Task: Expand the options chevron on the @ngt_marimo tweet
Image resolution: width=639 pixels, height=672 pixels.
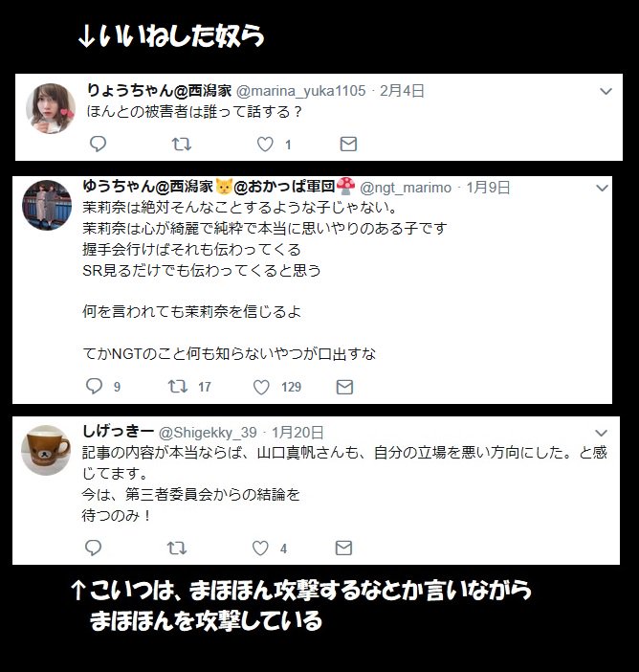Action: point(602,189)
